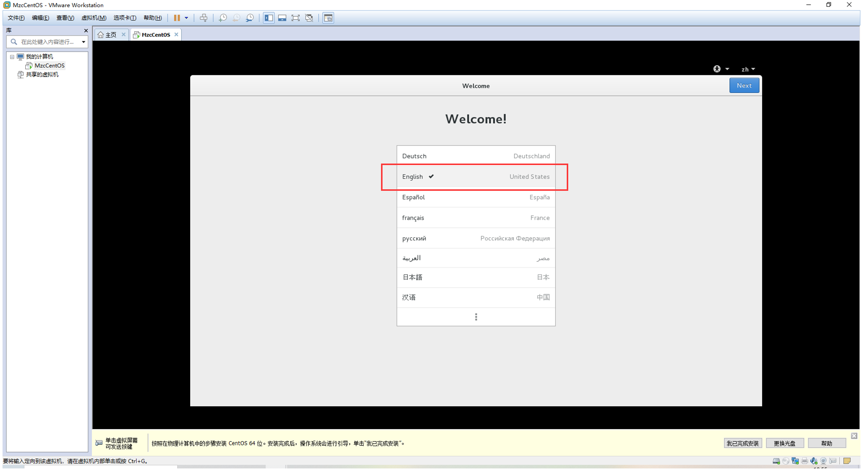868x476 pixels.
Task: Pause the virtual machine with the pause icon
Action: 177,18
